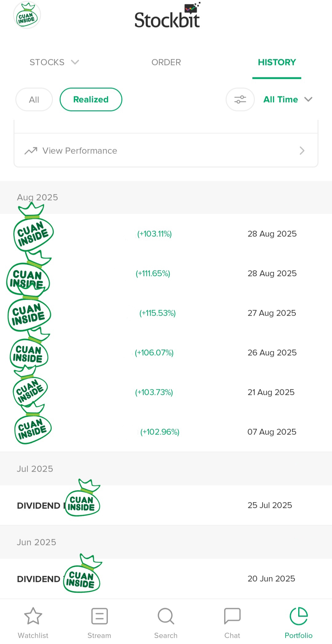
Task: Open the Chat bubble icon
Action: [232, 616]
